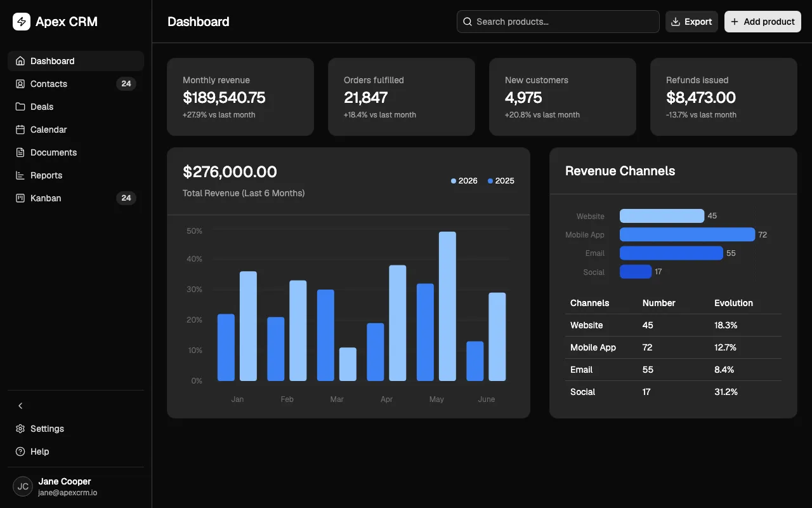Click the Dashboard home icon in sidebar

click(20, 61)
